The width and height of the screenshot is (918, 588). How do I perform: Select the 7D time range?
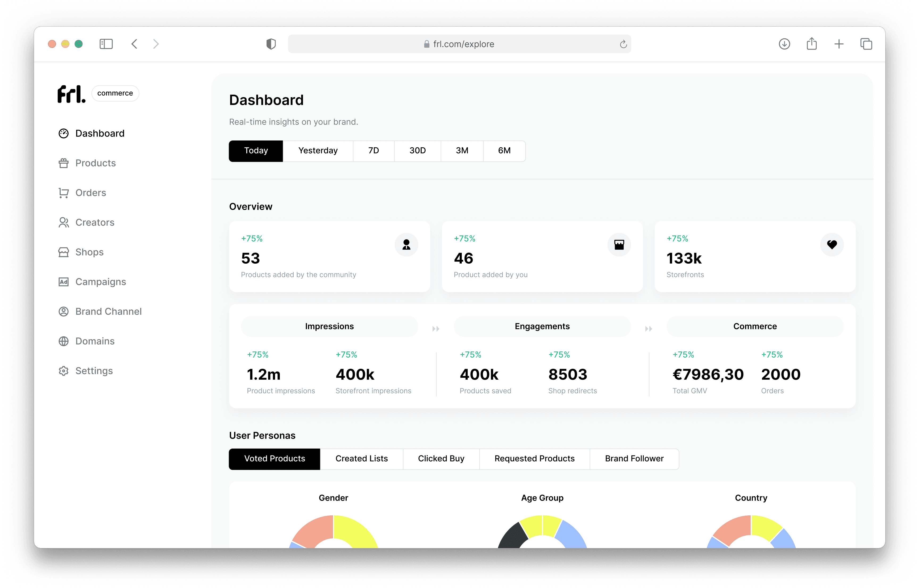coord(374,151)
